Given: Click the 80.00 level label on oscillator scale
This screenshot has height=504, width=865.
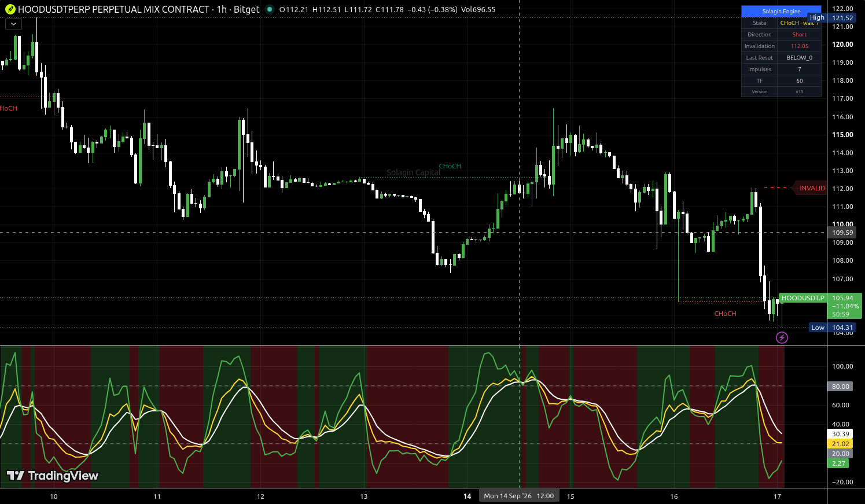Looking at the screenshot, I should tap(840, 387).
